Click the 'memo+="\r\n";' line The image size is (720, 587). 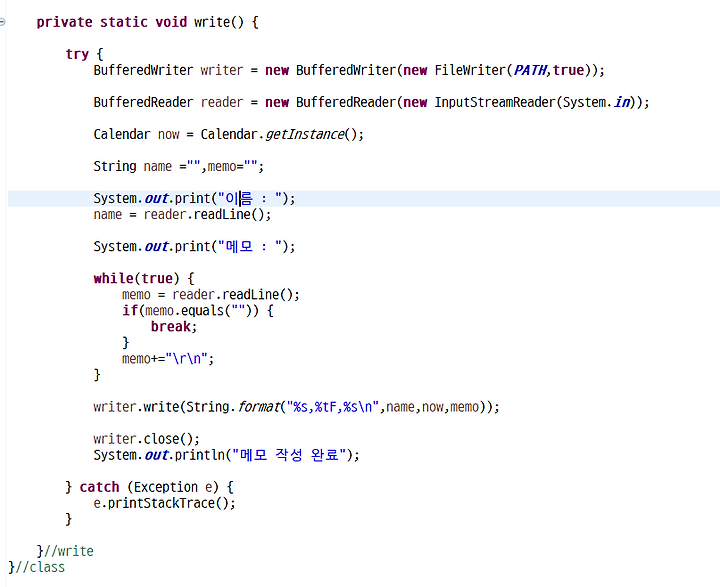click(x=168, y=359)
